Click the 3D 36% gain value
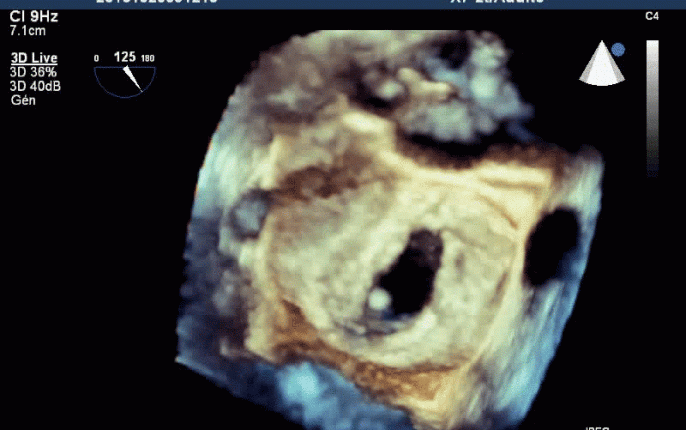 (x=33, y=72)
